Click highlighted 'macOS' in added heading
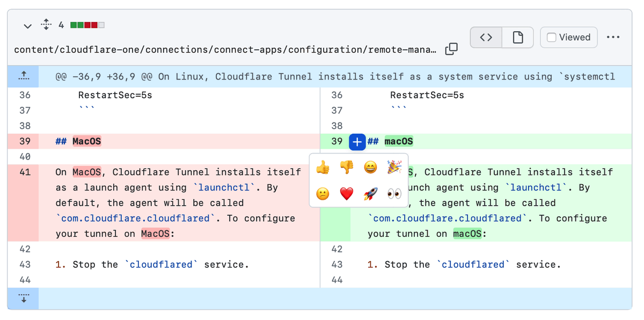 [x=399, y=141]
